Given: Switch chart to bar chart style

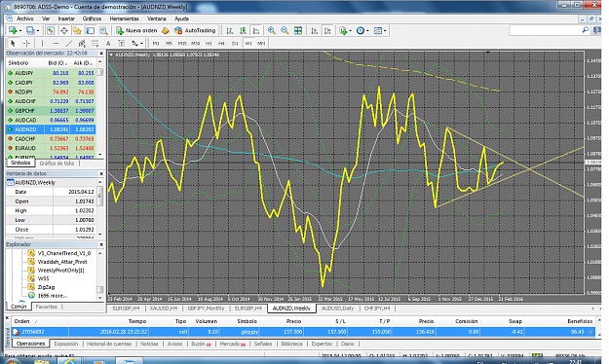Looking at the screenshot, I should pos(230,30).
